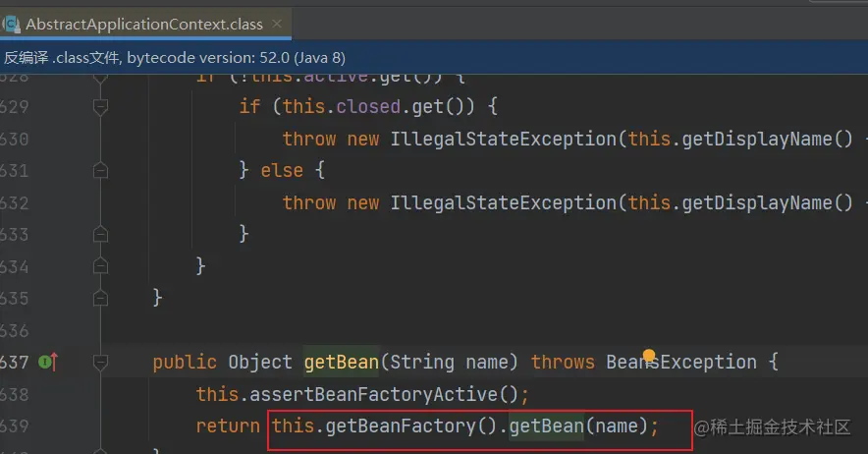The width and height of the screenshot is (868, 454).
Task: Collapse the if block at line 629
Action: tap(100, 106)
